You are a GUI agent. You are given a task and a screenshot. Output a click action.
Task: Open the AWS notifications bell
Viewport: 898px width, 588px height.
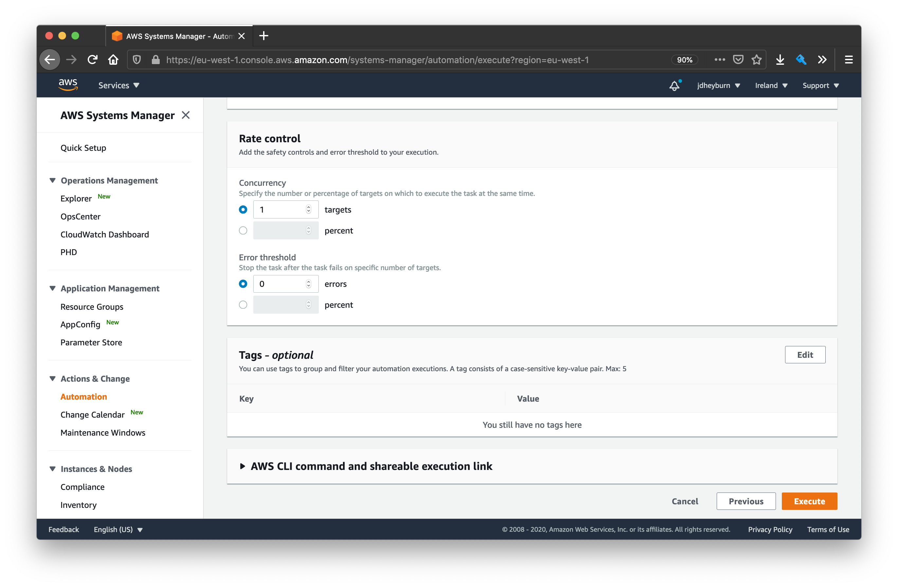[x=674, y=85]
